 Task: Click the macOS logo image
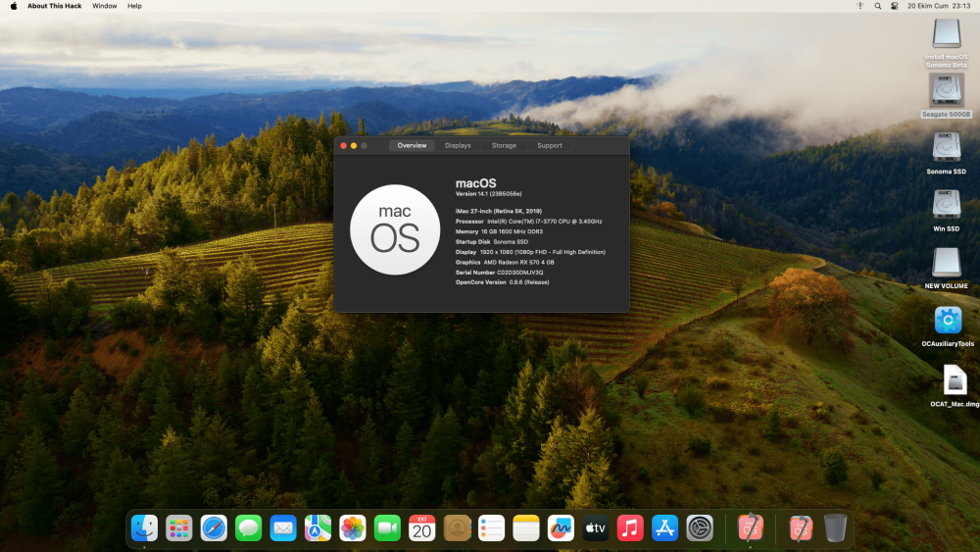[395, 229]
